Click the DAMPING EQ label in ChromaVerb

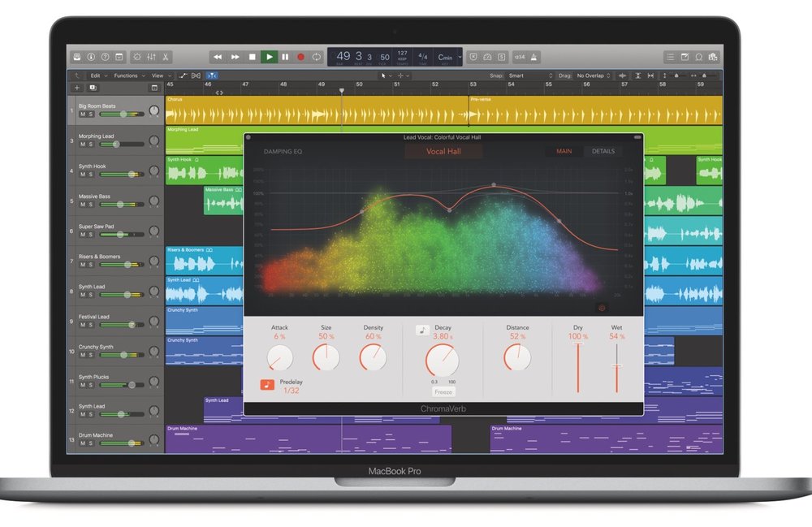(x=283, y=152)
